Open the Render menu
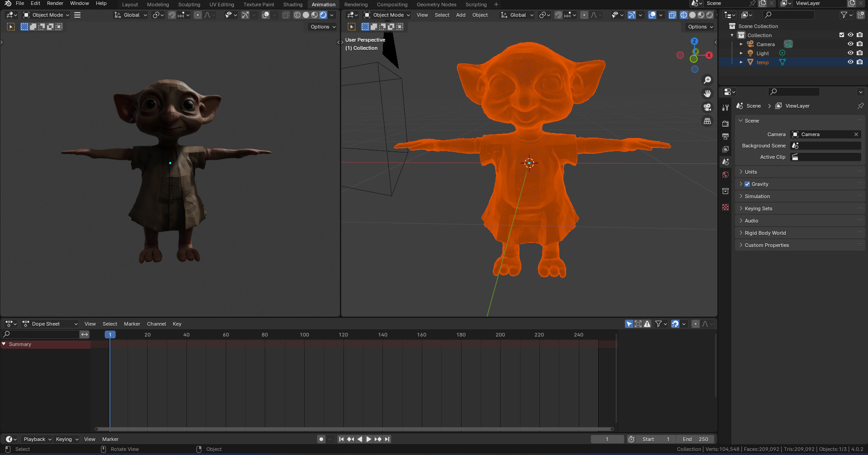 (55, 3)
